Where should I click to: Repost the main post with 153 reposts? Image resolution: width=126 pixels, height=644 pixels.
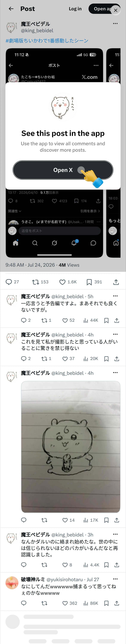point(40,282)
